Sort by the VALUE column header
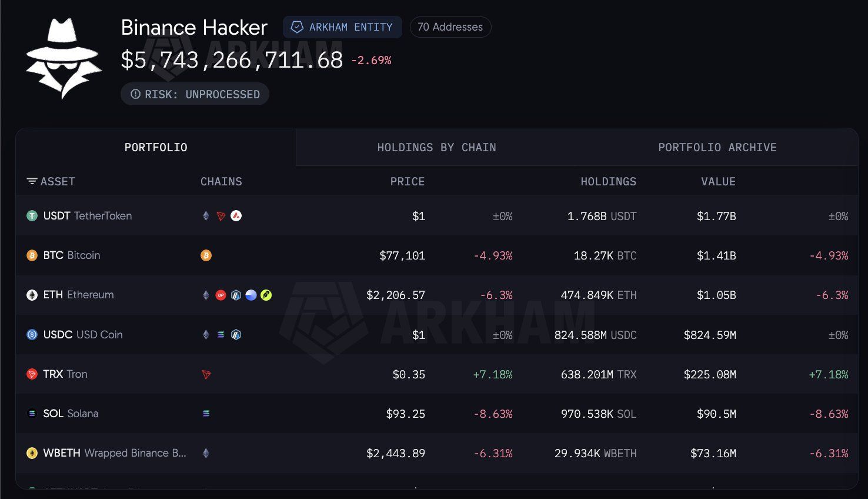Image resolution: width=868 pixels, height=499 pixels. (719, 181)
